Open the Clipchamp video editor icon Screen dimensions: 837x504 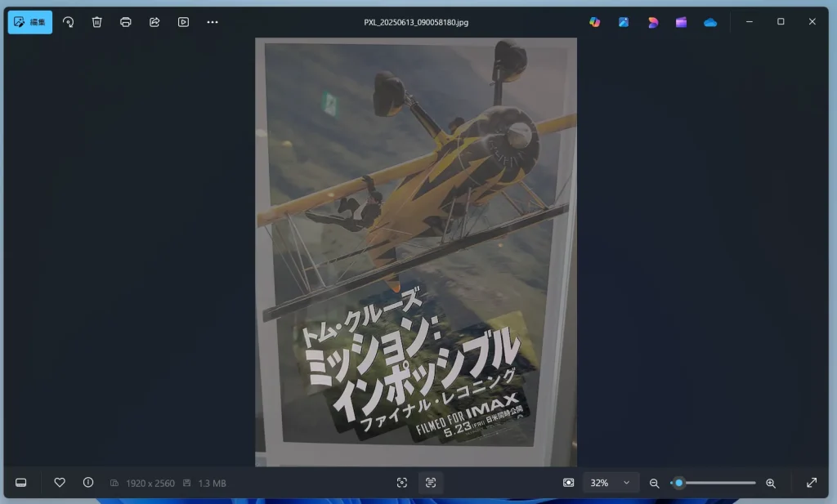click(x=681, y=22)
